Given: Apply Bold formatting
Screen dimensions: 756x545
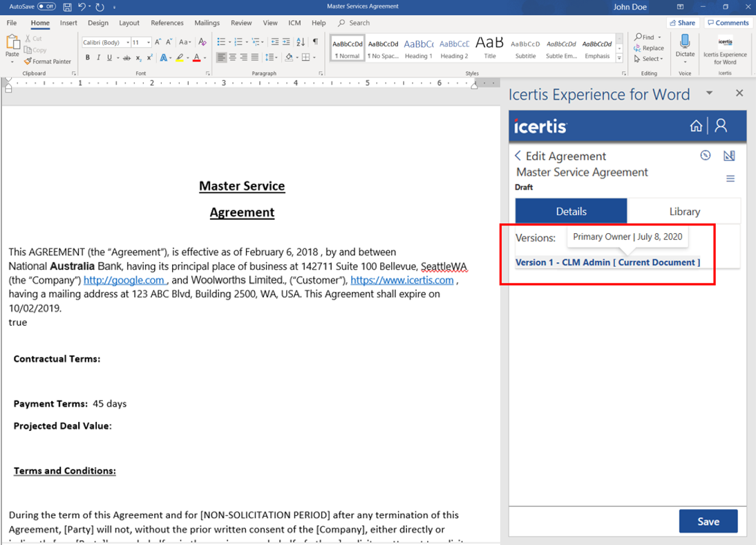Looking at the screenshot, I should [87, 57].
